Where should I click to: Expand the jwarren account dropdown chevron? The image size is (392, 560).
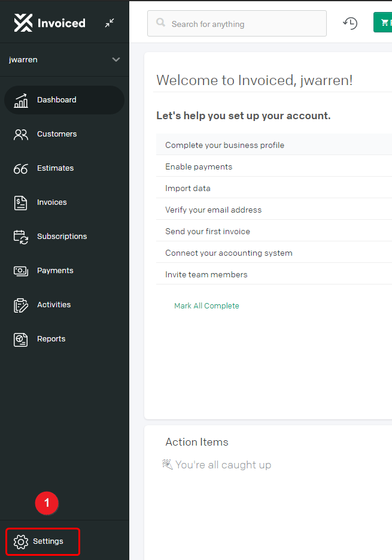pos(116,60)
